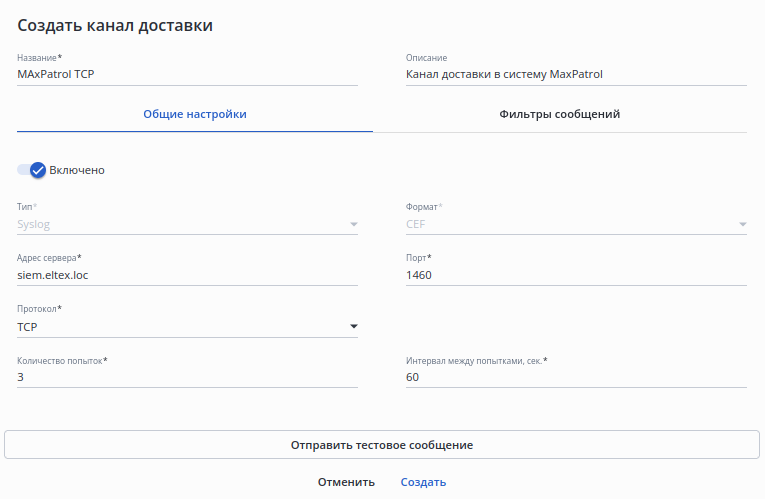The height and width of the screenshot is (499, 765).
Task: Click the Создать канал доставки heading
Action: pyautogui.click(x=115, y=26)
